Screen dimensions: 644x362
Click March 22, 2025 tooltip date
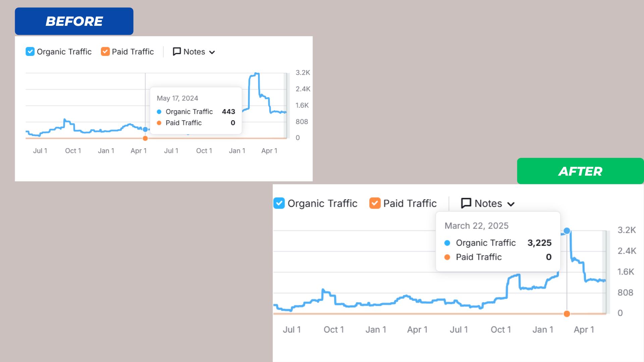coord(476,226)
